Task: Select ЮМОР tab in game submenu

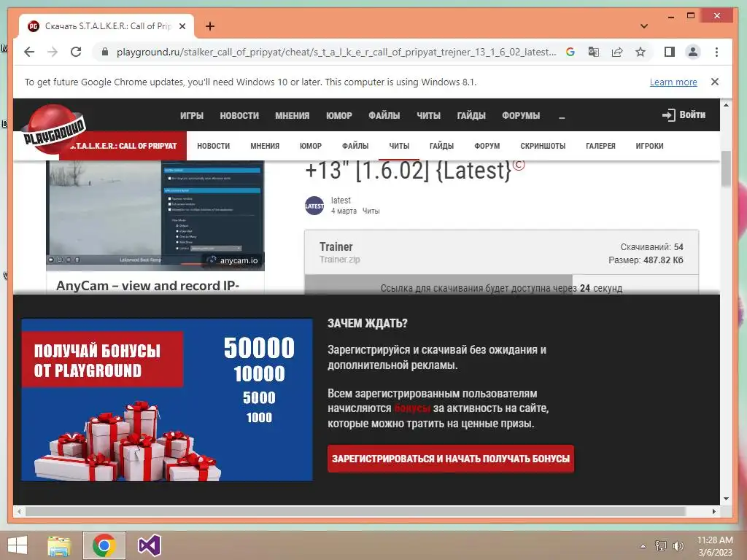Action: point(311,146)
